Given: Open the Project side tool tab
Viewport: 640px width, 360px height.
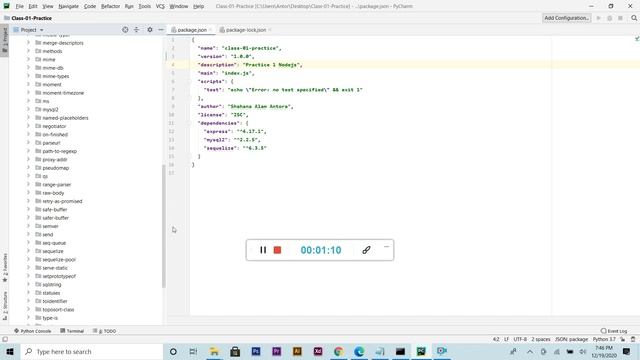Looking at the screenshot, I should click(x=5, y=40).
